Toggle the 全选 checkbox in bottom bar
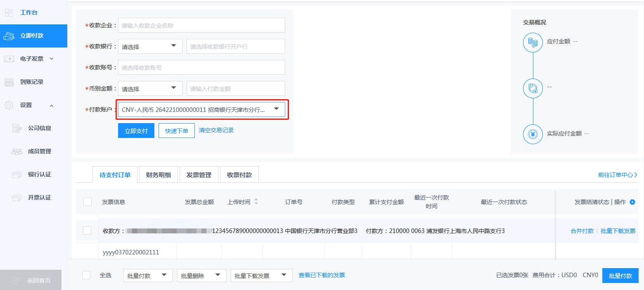The height and width of the screenshot is (290, 644). click(x=86, y=275)
